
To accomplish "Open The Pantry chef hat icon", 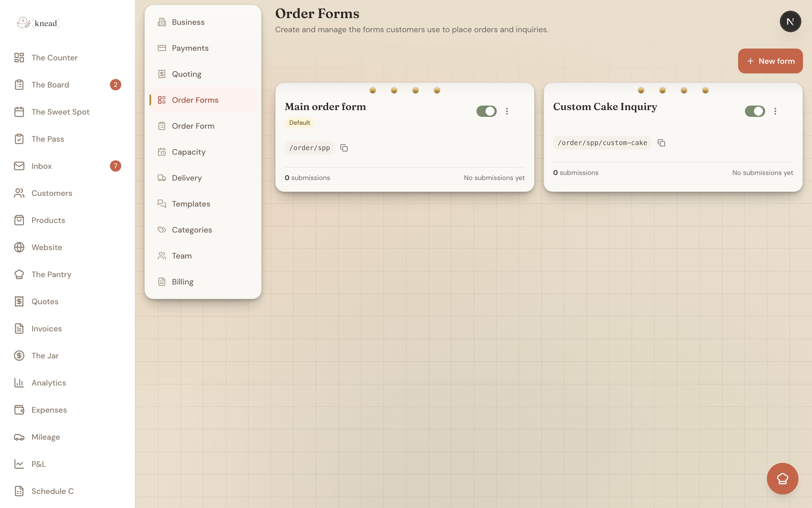I will tap(19, 275).
